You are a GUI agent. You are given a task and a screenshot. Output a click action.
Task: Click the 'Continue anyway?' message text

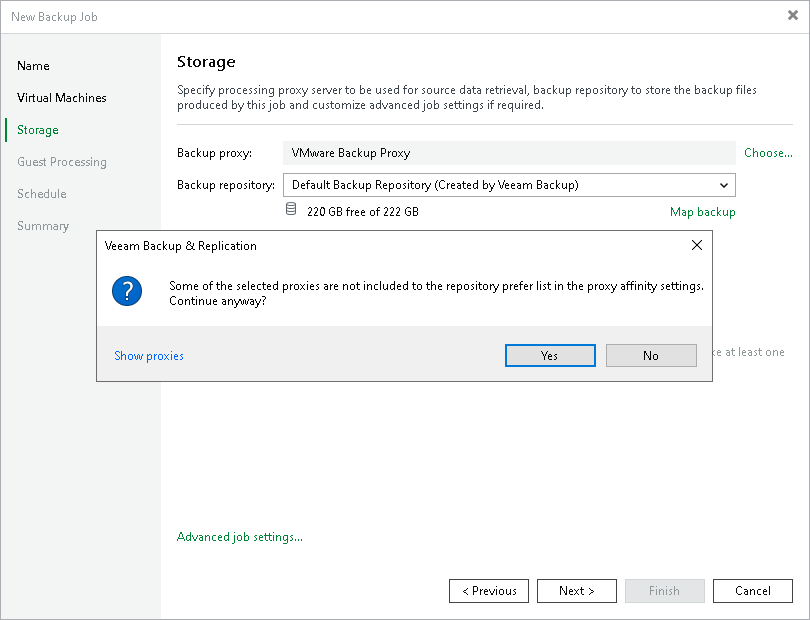click(217, 301)
